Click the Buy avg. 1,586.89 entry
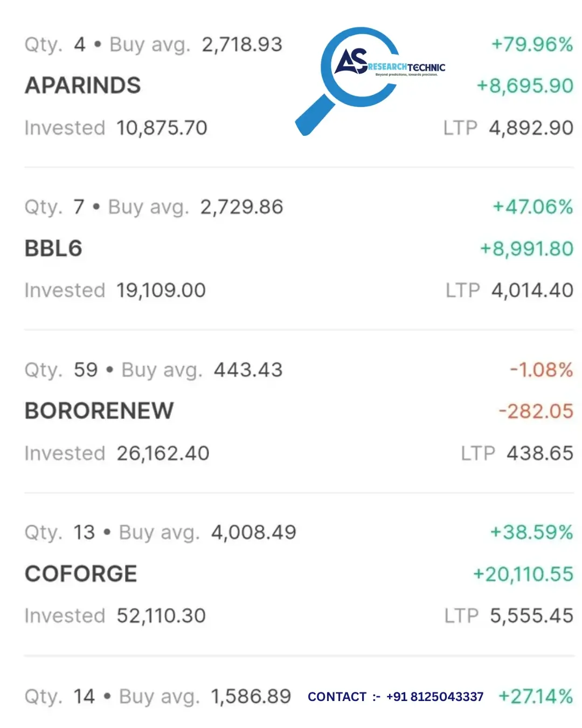Image resolution: width=582 pixels, height=728 pixels. 205,697
